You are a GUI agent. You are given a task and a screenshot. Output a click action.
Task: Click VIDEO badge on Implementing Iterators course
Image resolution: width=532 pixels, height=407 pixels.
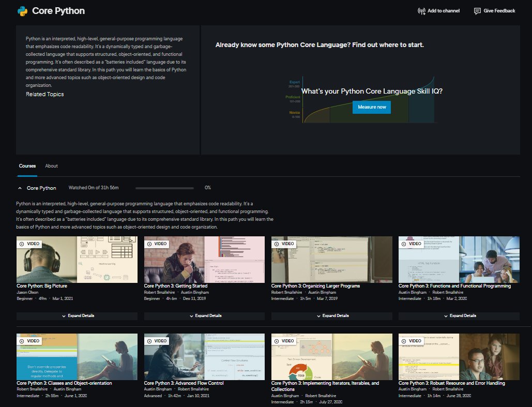pos(284,341)
